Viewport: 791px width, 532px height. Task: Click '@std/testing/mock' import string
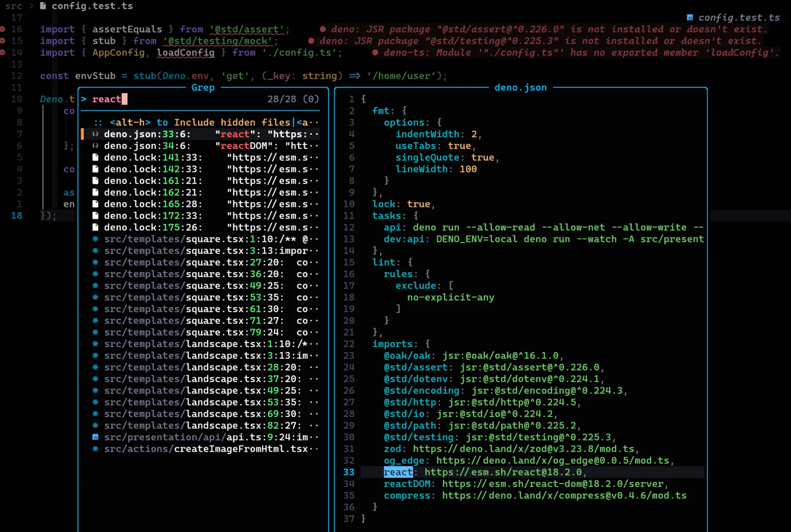click(x=218, y=41)
